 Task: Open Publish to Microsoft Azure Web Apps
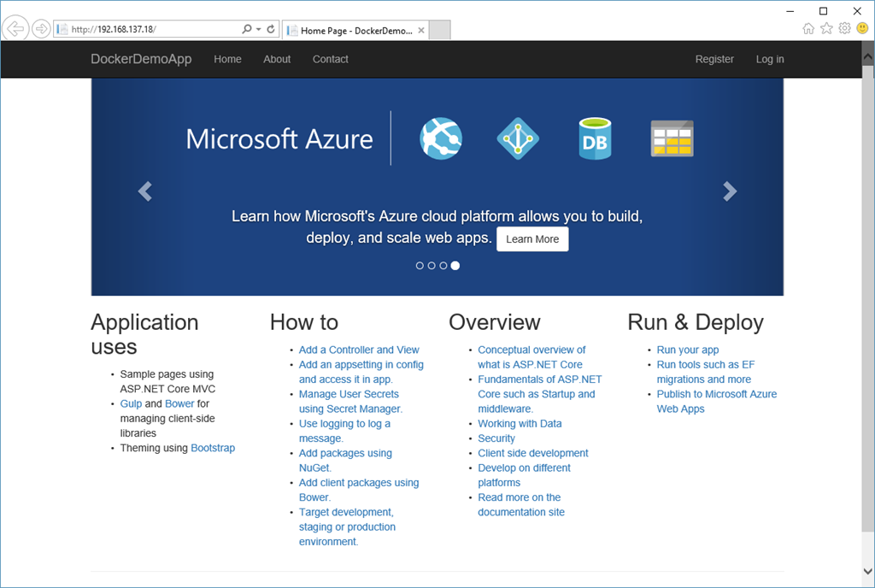tap(717, 401)
